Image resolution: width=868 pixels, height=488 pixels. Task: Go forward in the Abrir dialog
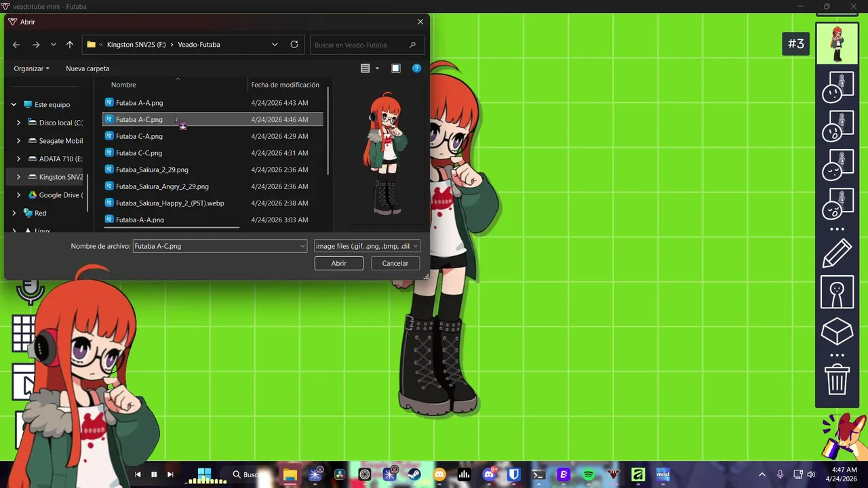click(36, 45)
